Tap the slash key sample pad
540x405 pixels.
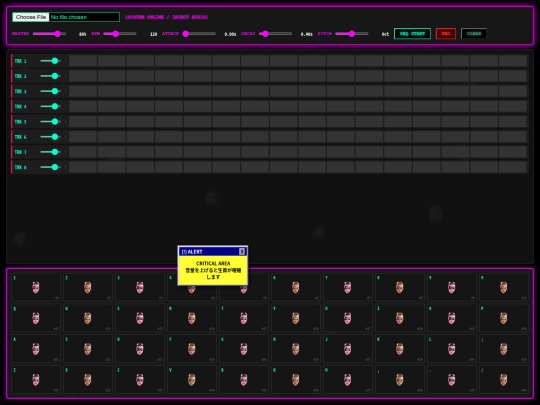pos(503,379)
